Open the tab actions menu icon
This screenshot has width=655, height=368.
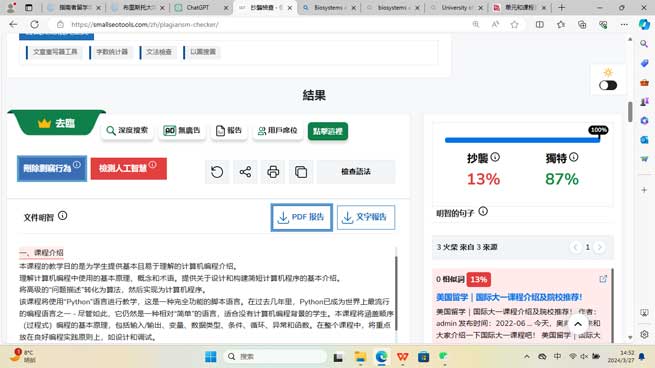click(x=28, y=8)
